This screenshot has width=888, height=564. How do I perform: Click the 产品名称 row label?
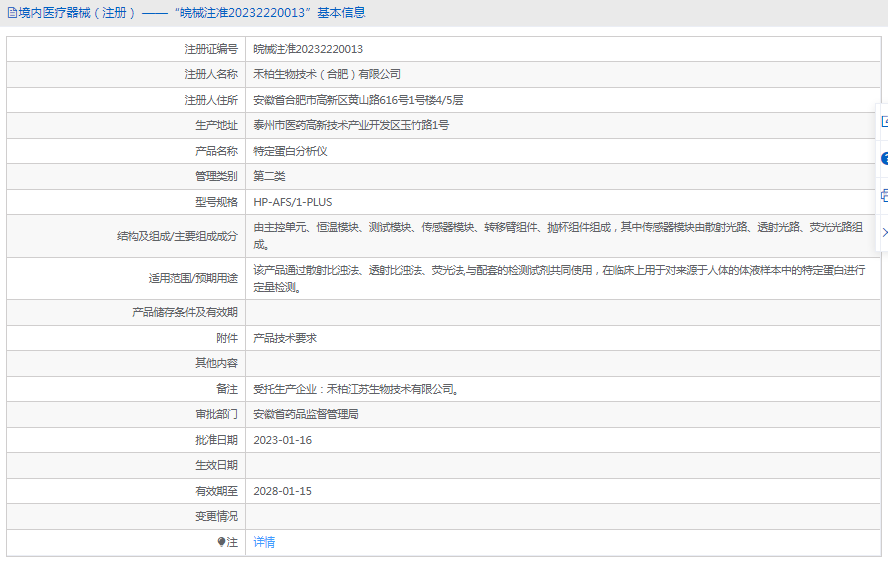216,151
